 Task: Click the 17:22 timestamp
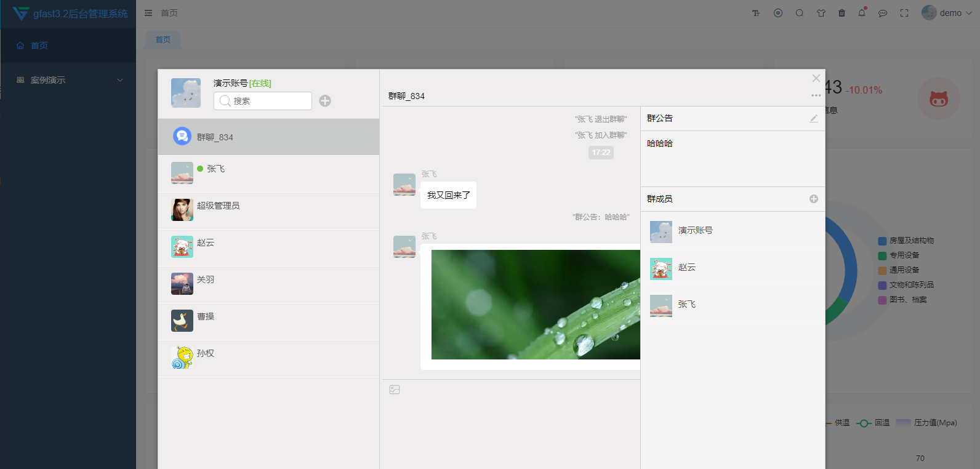pos(601,153)
